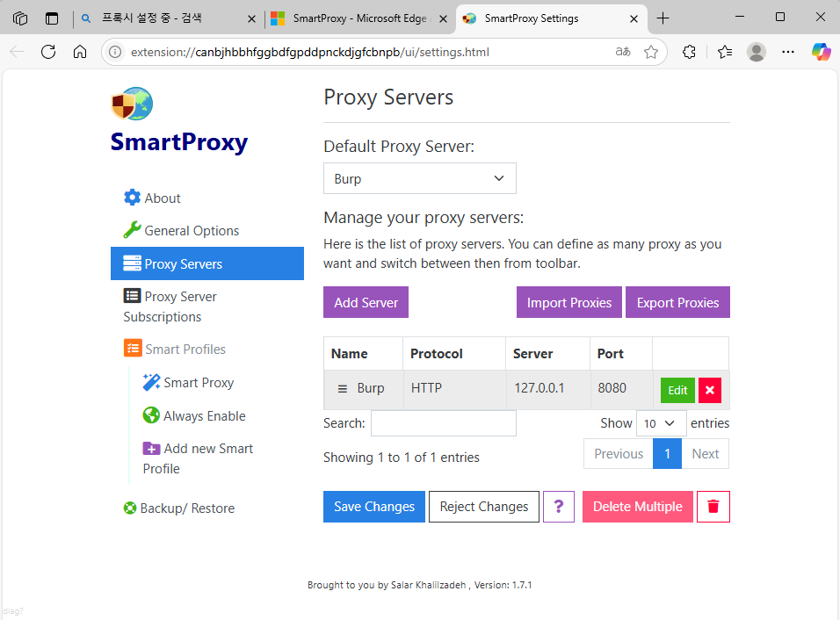The image size is (840, 620).
Task: Click the Add Server button
Action: point(366,302)
